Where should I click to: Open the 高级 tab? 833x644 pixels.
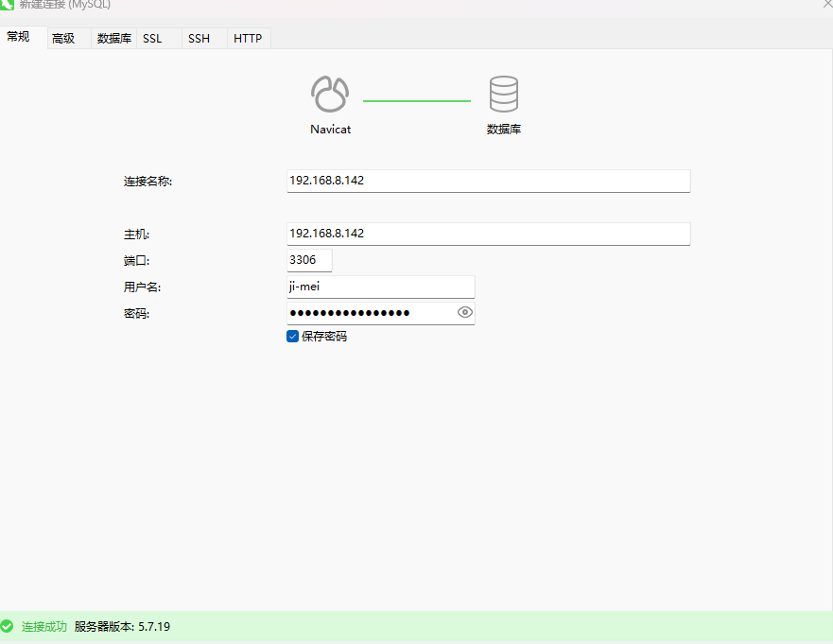[x=69, y=38]
